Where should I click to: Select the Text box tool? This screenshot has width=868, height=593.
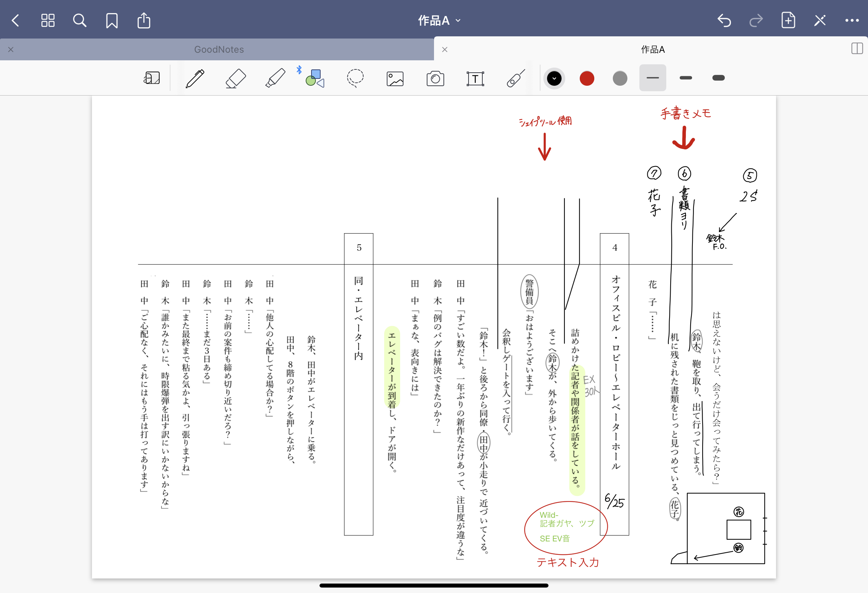(x=475, y=79)
